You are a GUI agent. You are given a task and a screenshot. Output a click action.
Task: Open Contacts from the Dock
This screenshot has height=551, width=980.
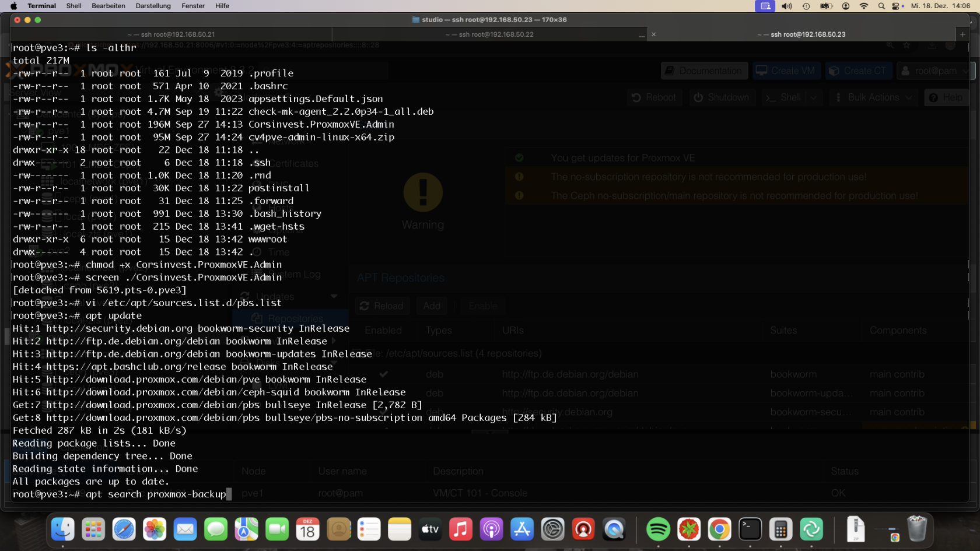point(338,529)
